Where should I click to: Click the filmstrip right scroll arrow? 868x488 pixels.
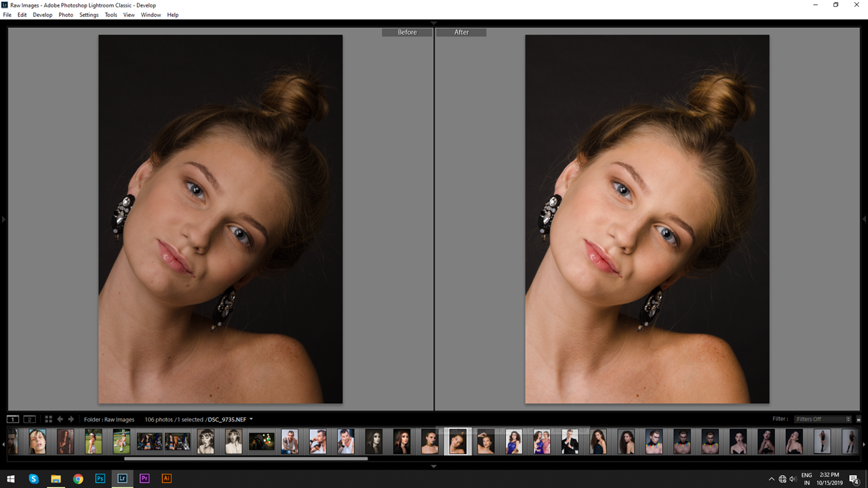[865, 443]
